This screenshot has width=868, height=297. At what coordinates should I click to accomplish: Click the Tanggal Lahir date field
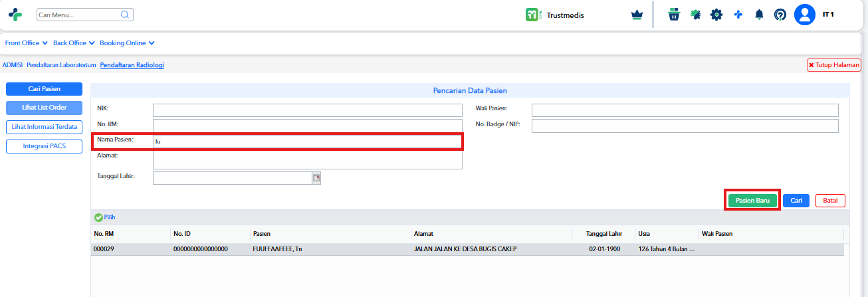[x=233, y=177]
